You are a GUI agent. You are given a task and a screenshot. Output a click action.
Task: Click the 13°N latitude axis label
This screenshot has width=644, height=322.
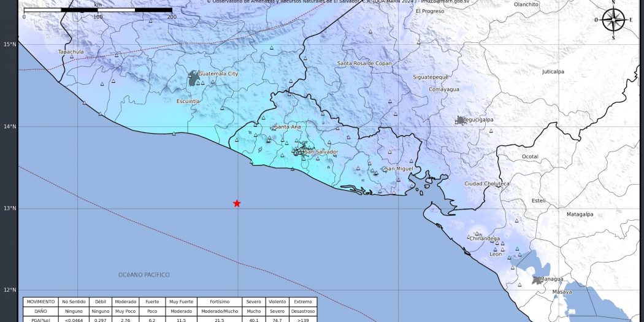(9, 209)
